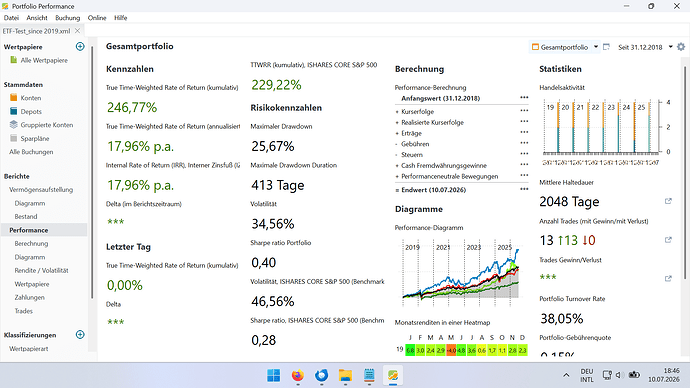Click the Alle Wertpapiere document icon
690x388 pixels.
[x=14, y=60]
